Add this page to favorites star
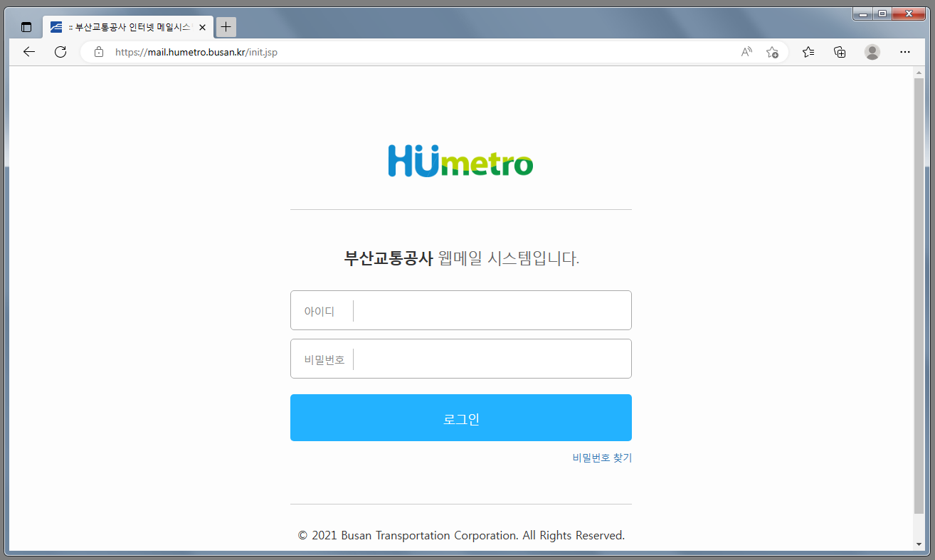This screenshot has width=935, height=560. [772, 52]
